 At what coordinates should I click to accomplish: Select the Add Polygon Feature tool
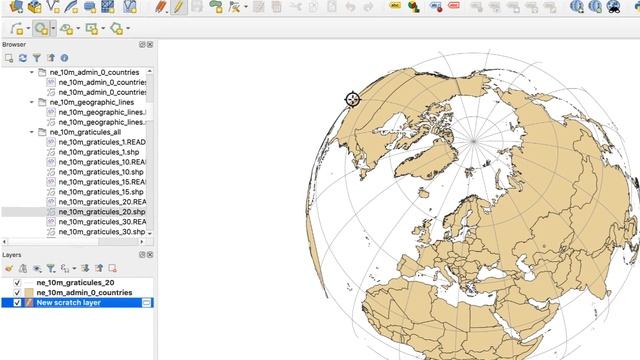[216, 7]
